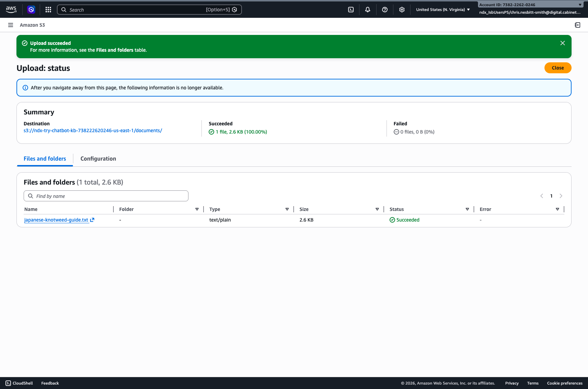Open the side panel icon at top right
Image resolution: width=588 pixels, height=389 pixels.
click(x=577, y=25)
